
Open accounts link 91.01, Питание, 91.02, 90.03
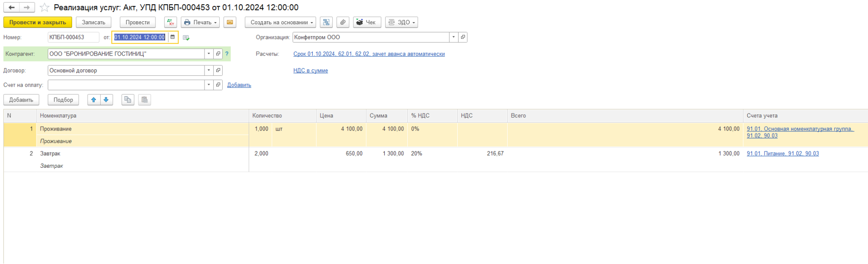coord(783,153)
